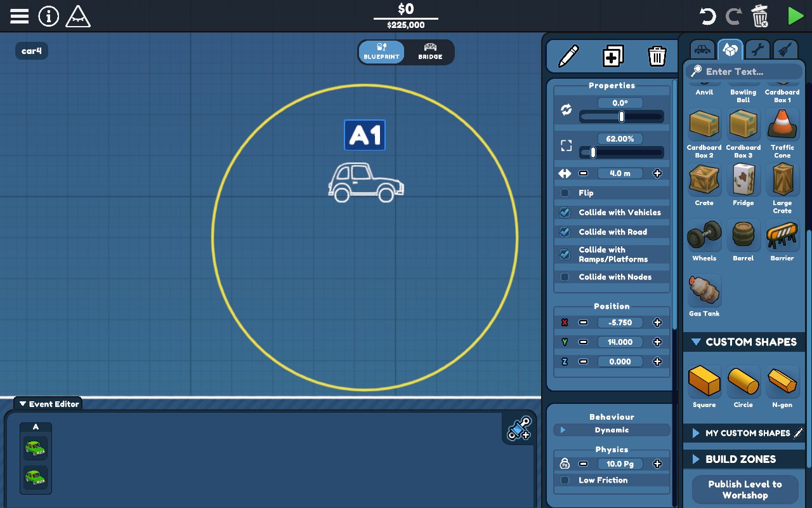Switch to the Bridge tab

[430, 51]
